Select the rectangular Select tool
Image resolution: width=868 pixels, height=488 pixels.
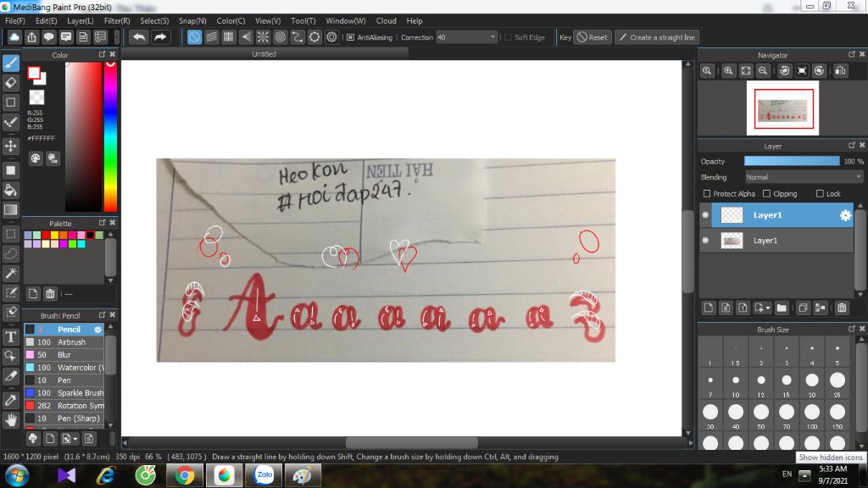[10, 234]
